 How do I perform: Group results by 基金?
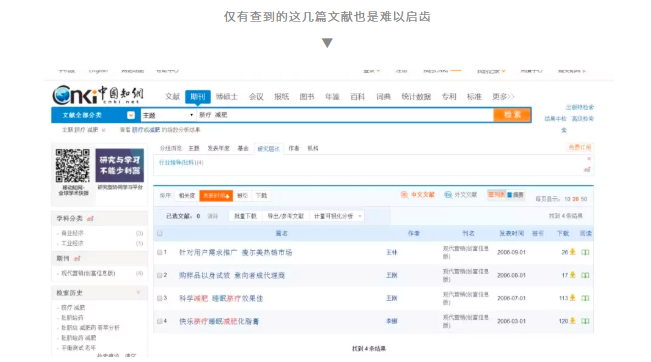pyautogui.click(x=243, y=148)
